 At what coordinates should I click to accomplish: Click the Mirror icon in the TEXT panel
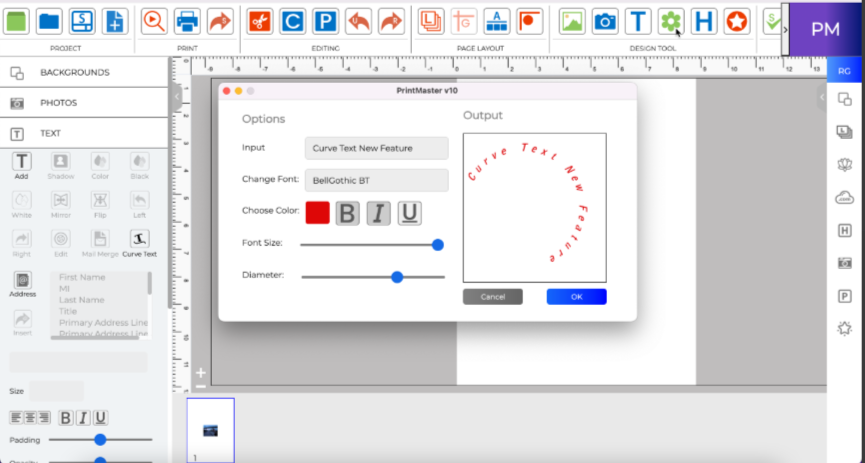(x=61, y=200)
